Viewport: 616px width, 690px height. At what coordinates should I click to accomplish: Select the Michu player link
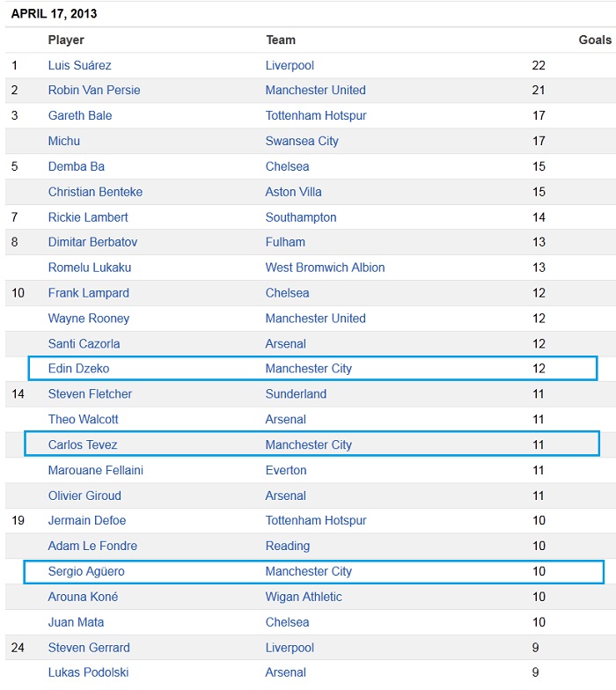[x=64, y=141]
